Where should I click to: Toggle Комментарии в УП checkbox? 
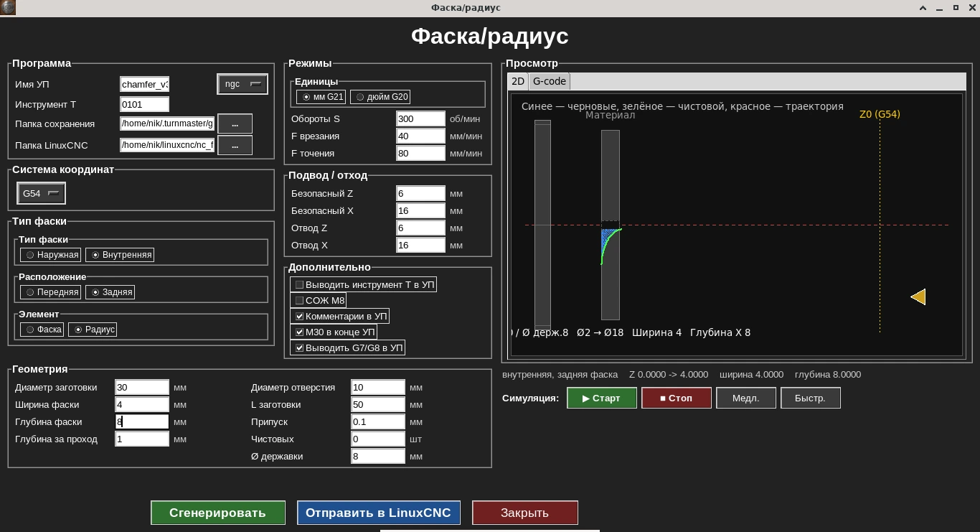pos(340,317)
